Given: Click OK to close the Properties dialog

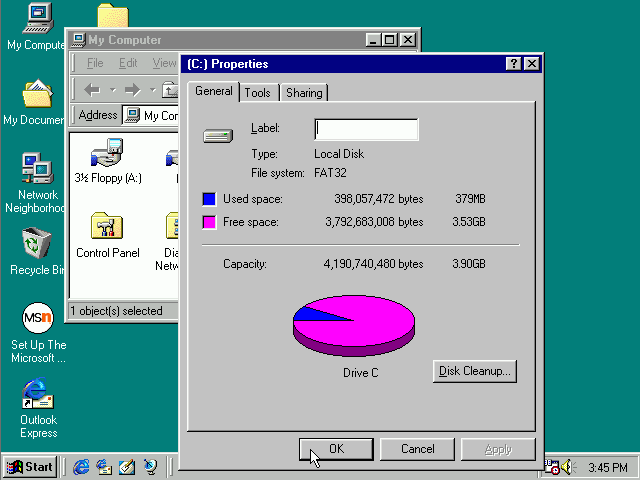Looking at the screenshot, I should (336, 449).
